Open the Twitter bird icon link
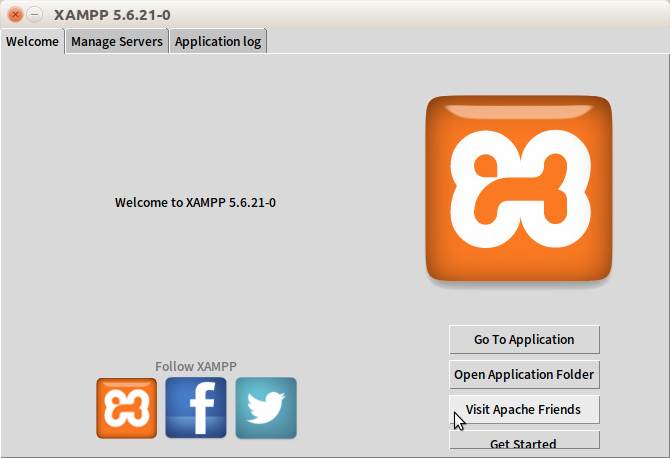 pos(266,408)
